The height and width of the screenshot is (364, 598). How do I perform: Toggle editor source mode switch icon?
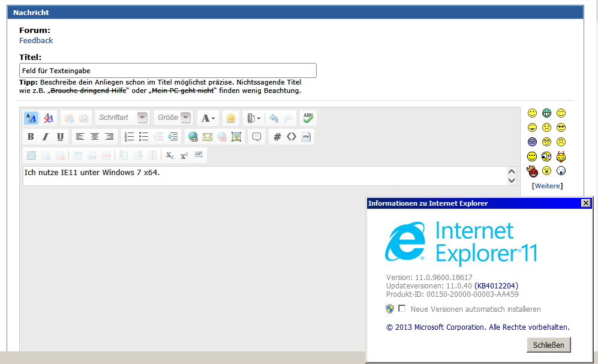31,118
